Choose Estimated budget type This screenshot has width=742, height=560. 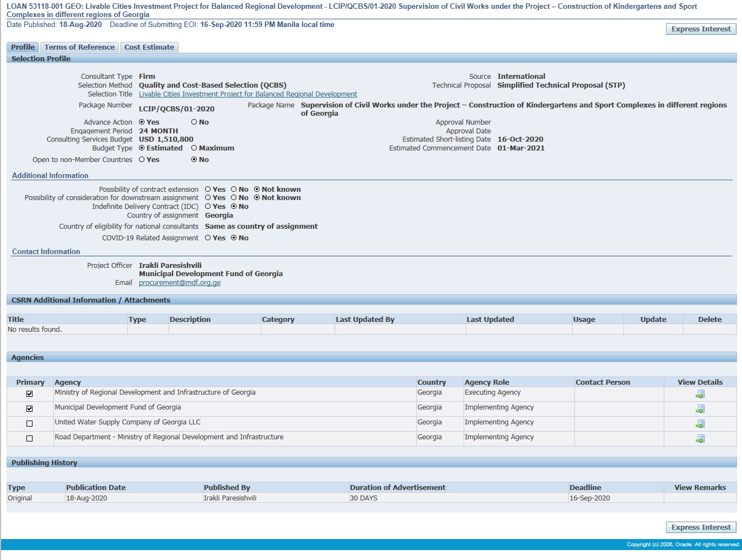pos(142,148)
